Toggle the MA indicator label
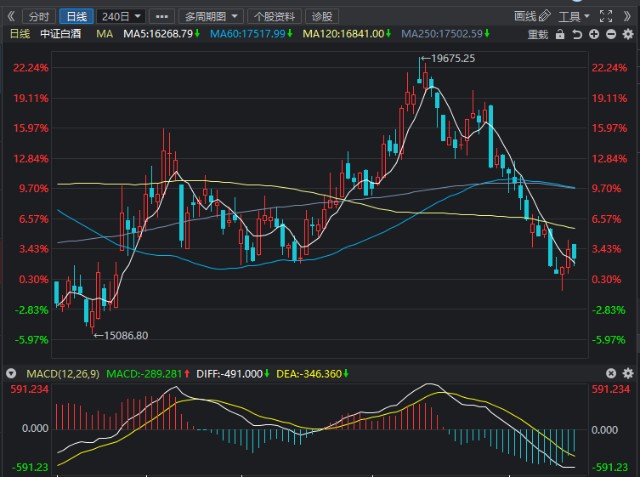This screenshot has width=640, height=477. [x=104, y=34]
